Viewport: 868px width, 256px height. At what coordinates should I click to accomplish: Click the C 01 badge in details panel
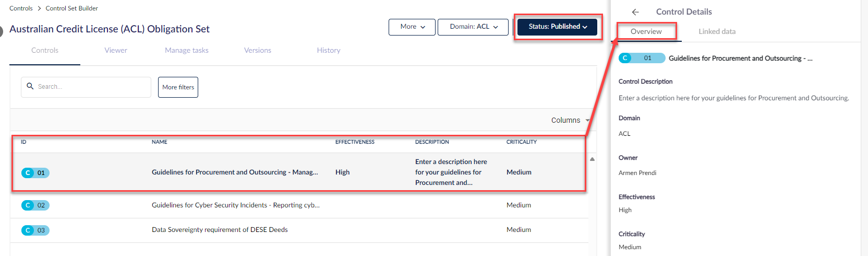642,58
